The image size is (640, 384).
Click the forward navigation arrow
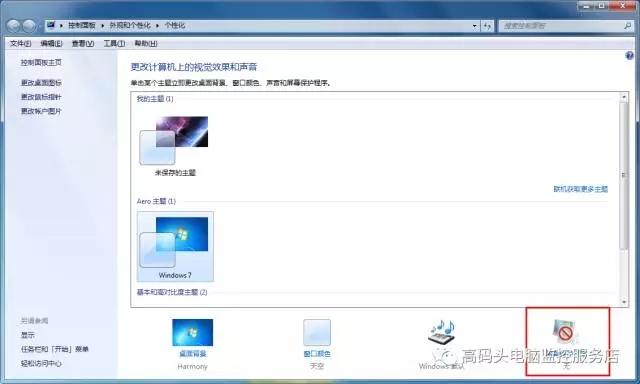(29, 26)
